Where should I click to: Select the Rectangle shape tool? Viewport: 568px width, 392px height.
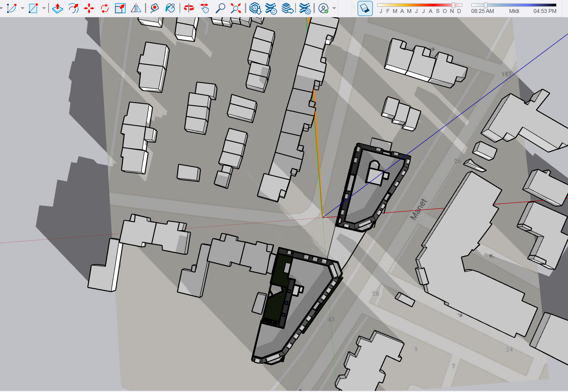(x=33, y=8)
